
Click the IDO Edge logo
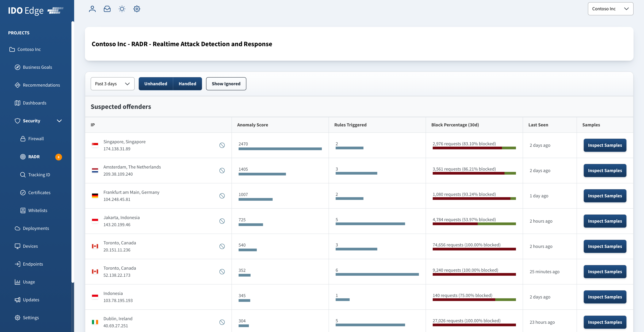coord(36,10)
